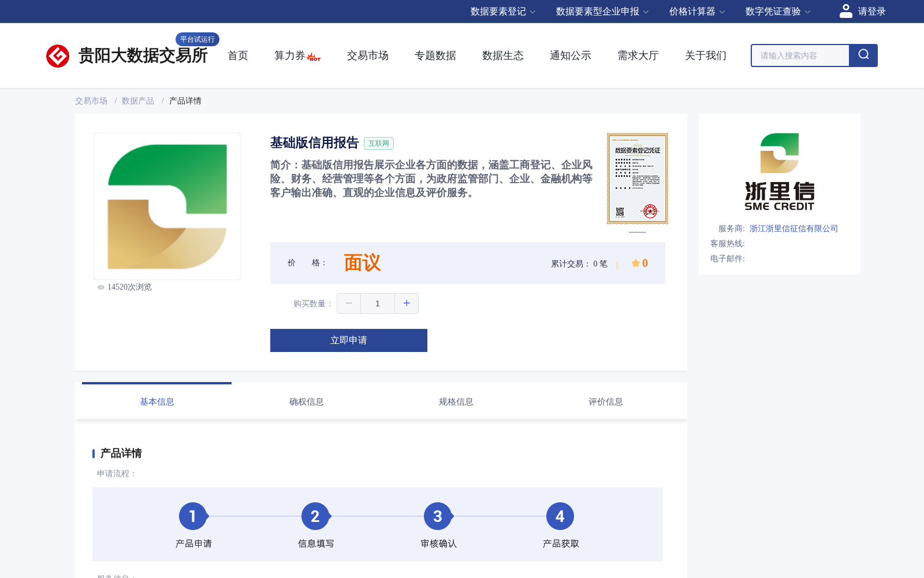Open the 关于我们 menu item

coord(706,55)
